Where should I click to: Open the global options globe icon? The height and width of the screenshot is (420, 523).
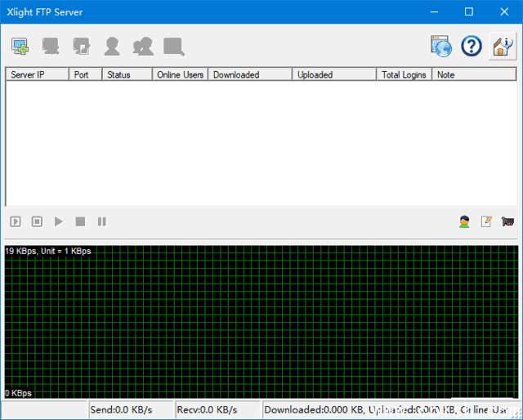441,47
